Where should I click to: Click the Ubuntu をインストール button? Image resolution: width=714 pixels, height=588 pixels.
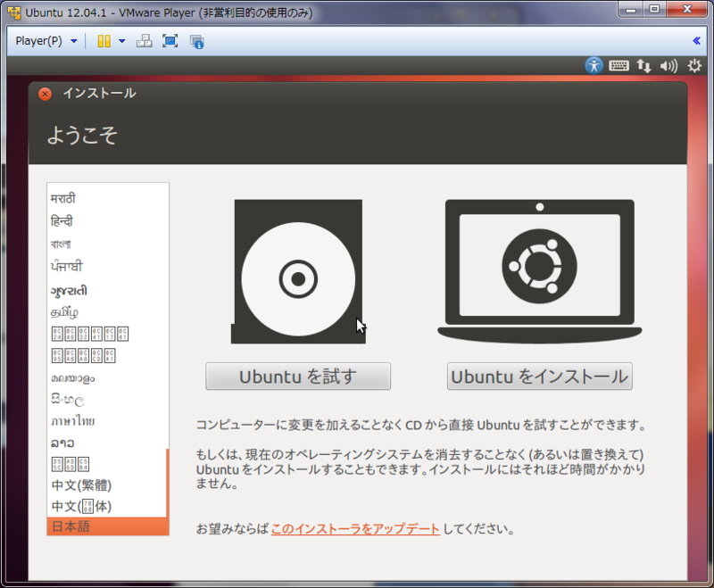[539, 376]
